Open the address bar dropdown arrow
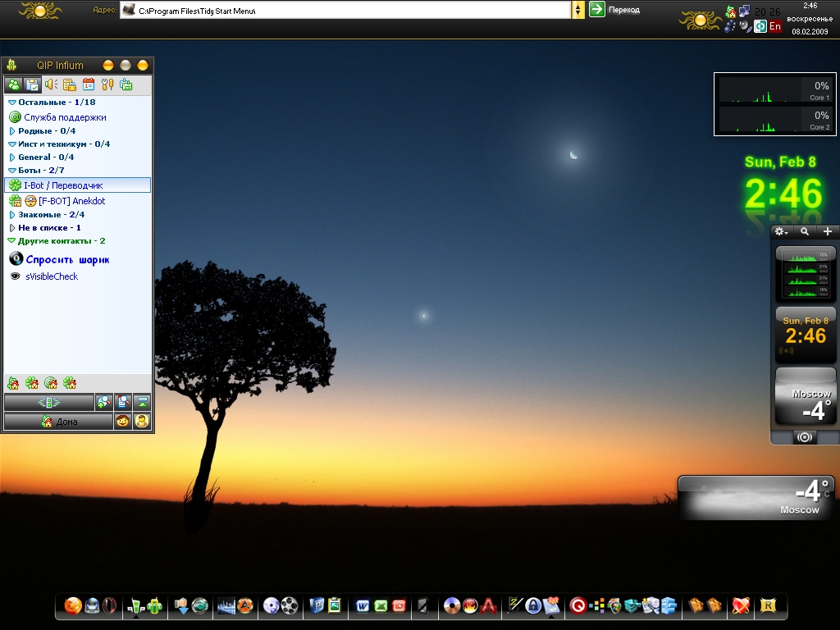 (577, 10)
